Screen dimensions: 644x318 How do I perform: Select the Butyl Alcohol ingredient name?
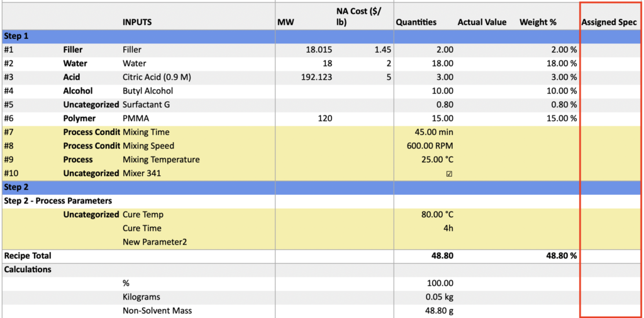tap(148, 91)
